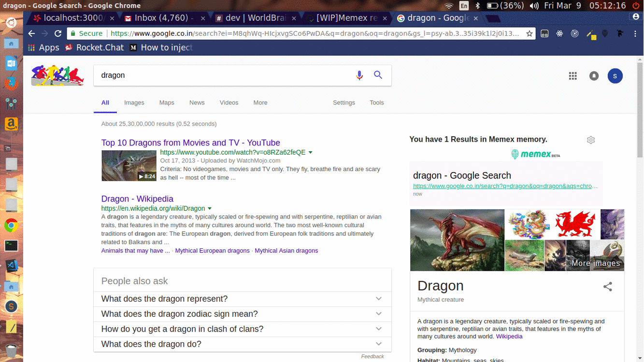Click the voice search microphone icon
644x362 pixels.
[x=359, y=75]
